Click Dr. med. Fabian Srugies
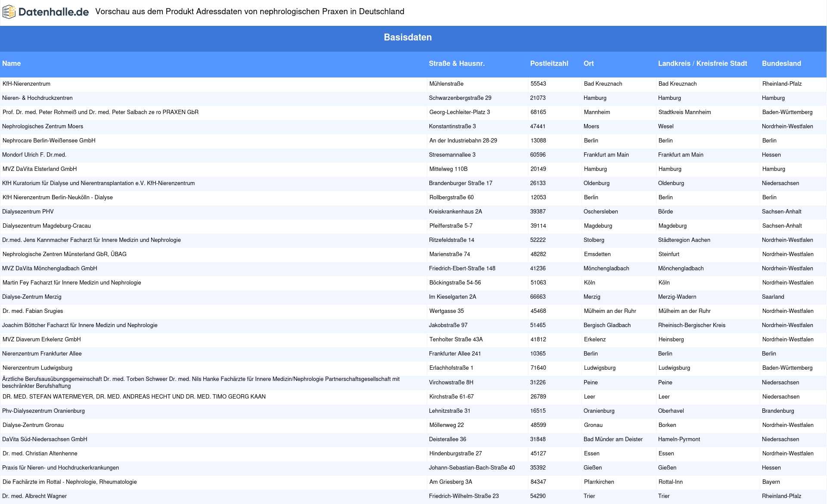The height and width of the screenshot is (504, 827). [x=33, y=311]
